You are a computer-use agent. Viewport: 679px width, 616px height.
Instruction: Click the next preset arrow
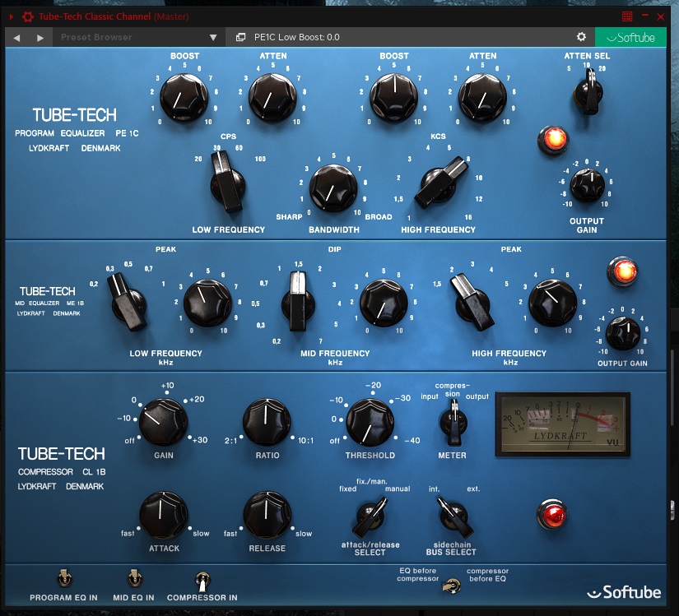[x=40, y=38]
